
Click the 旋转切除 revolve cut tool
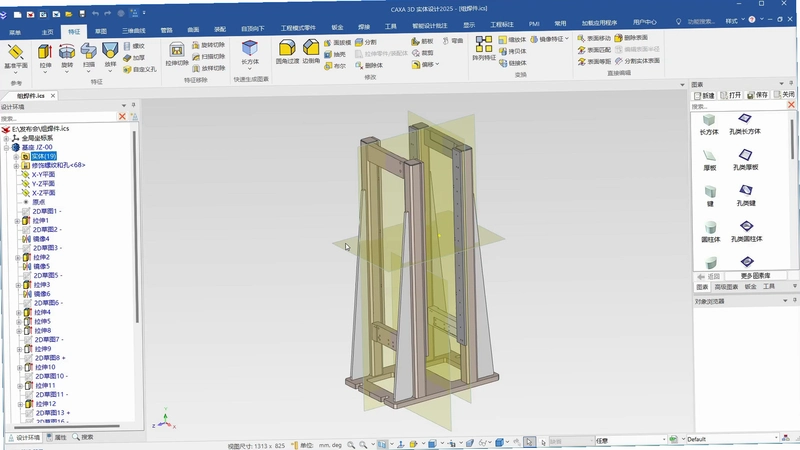(208, 45)
